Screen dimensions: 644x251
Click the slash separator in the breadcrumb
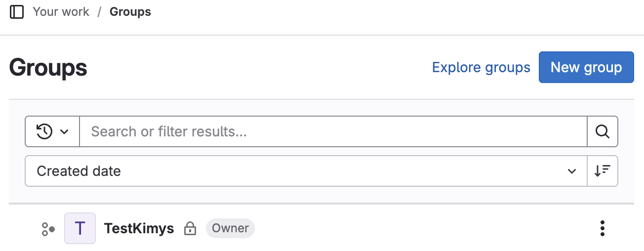tap(99, 12)
